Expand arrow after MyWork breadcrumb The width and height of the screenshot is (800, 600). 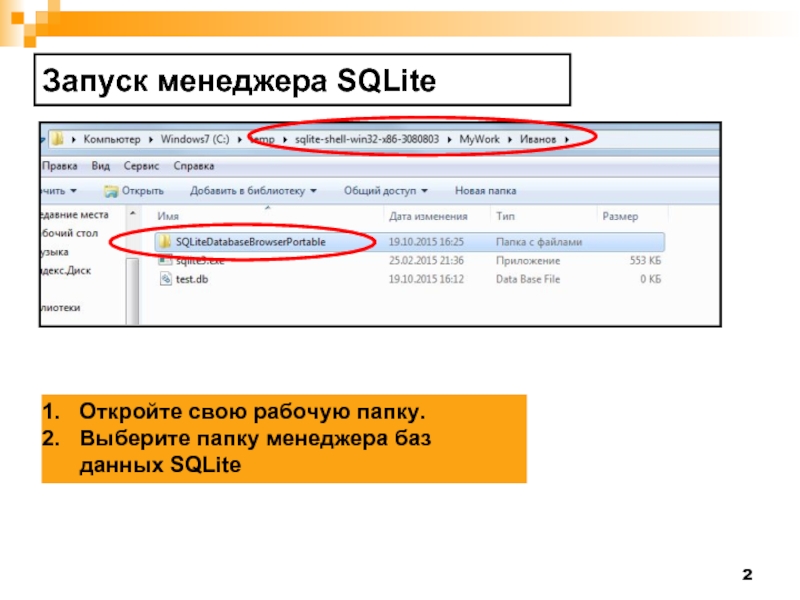(510, 139)
